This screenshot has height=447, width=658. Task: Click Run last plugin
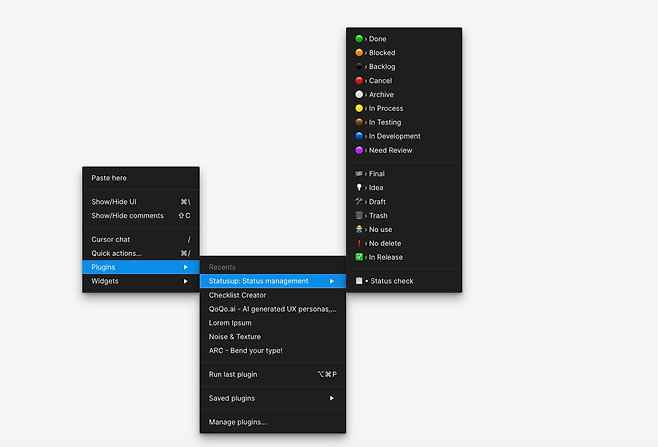tap(233, 374)
